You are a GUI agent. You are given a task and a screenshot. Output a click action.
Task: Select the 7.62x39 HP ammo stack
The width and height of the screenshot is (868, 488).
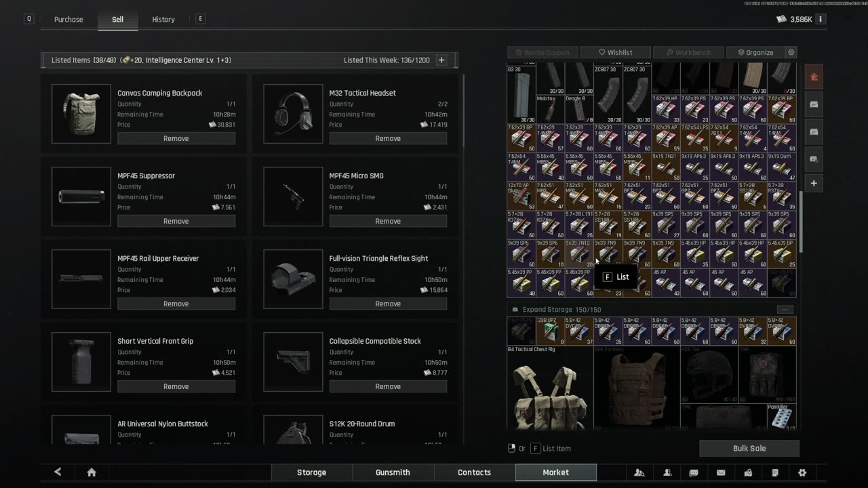coord(666,108)
